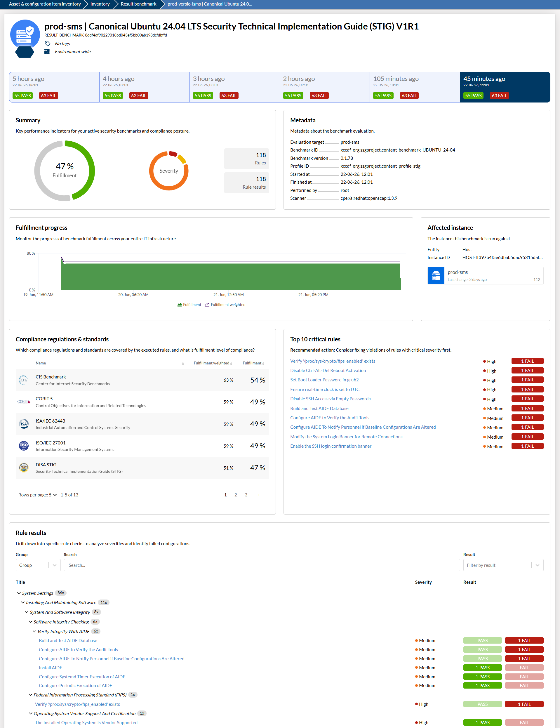
Task: Go to Inventory breadcrumb
Action: tap(100, 4)
